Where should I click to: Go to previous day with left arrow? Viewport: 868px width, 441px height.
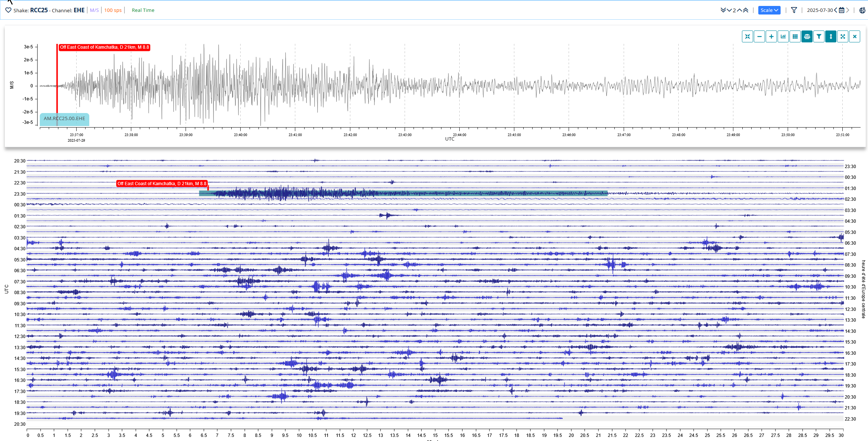pyautogui.click(x=836, y=10)
